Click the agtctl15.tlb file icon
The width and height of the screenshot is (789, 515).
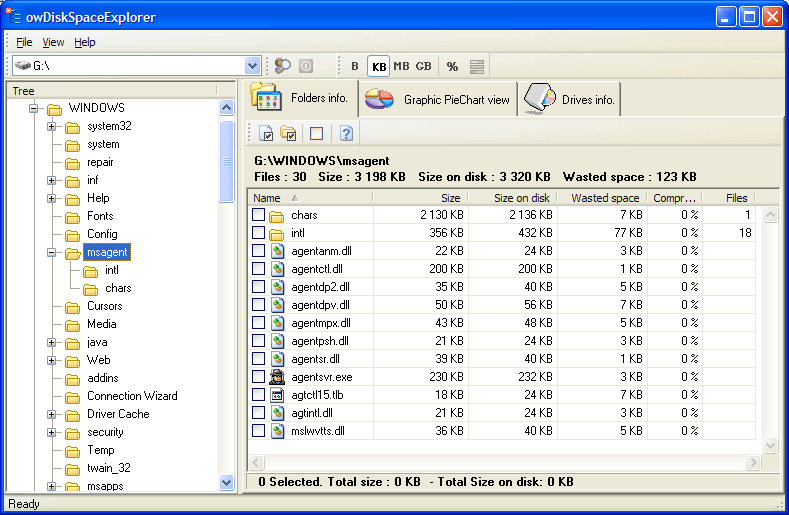(x=277, y=395)
